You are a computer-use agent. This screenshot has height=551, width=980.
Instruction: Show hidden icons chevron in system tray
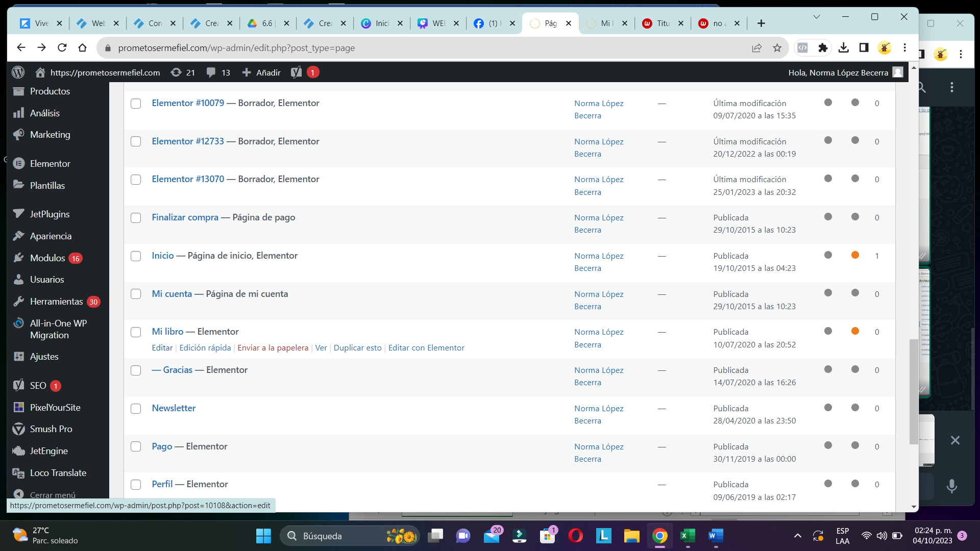(x=797, y=536)
